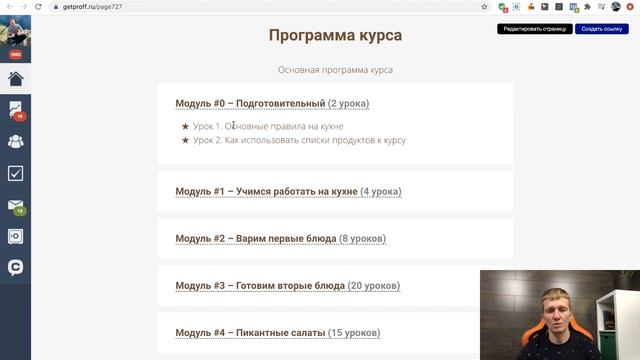Open the envelope messages section in the sidebar

16,205
